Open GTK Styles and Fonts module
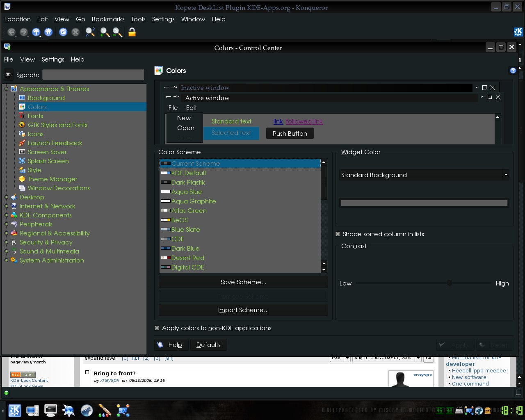The height and width of the screenshot is (420, 525). point(57,125)
